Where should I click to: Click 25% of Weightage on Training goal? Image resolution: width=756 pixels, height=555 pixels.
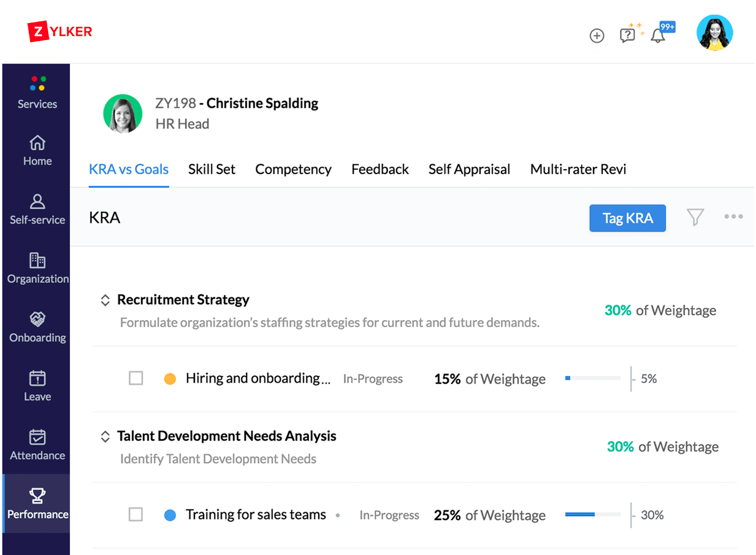click(490, 515)
